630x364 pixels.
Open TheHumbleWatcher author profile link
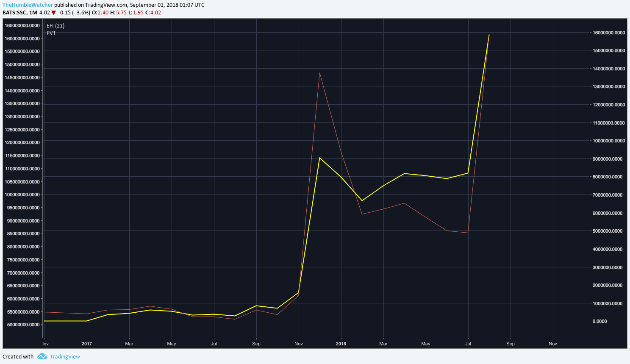pos(28,5)
